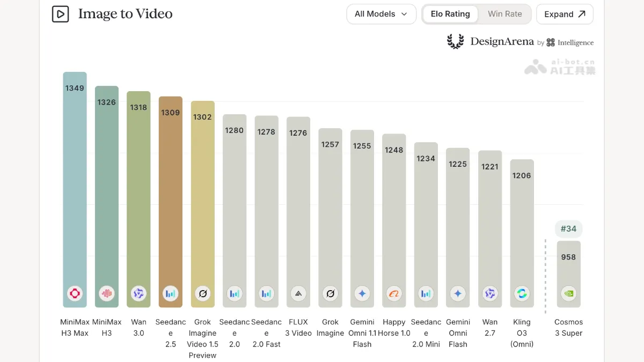Click the Gemini Omni Flash value 1225
This screenshot has width=644, height=362.
pos(458,164)
